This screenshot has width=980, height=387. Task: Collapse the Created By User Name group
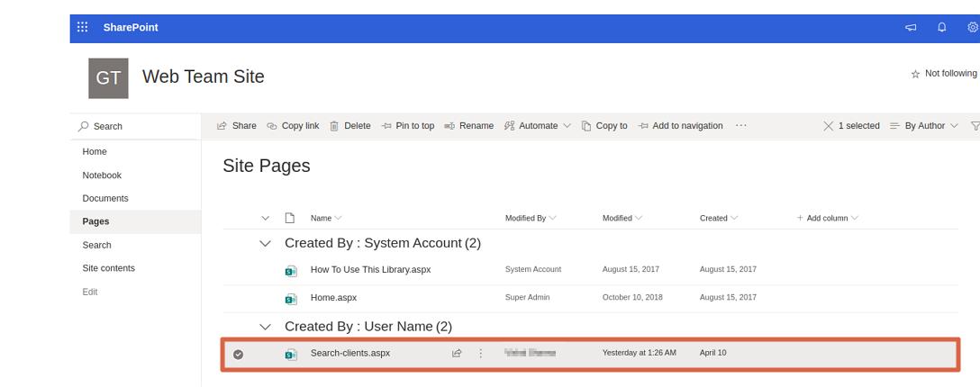(265, 327)
